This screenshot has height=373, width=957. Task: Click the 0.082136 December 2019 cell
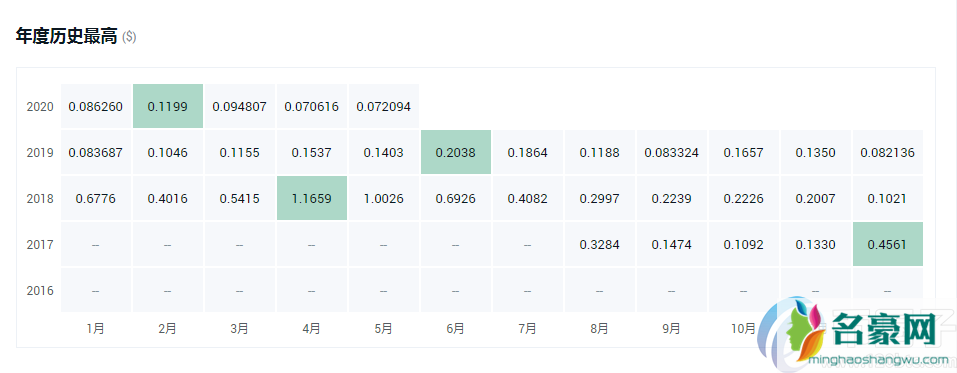click(887, 153)
